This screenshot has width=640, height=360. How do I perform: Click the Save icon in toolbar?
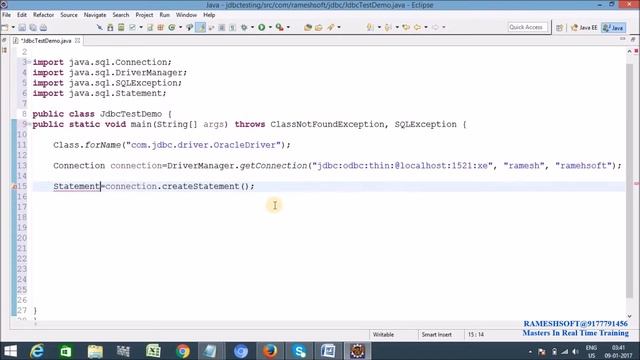coord(22,27)
